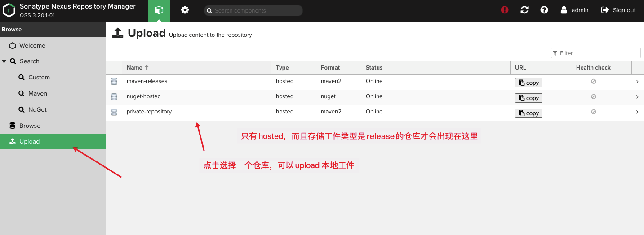Sort by the Type column header
Image resolution: width=644 pixels, height=235 pixels.
point(293,68)
